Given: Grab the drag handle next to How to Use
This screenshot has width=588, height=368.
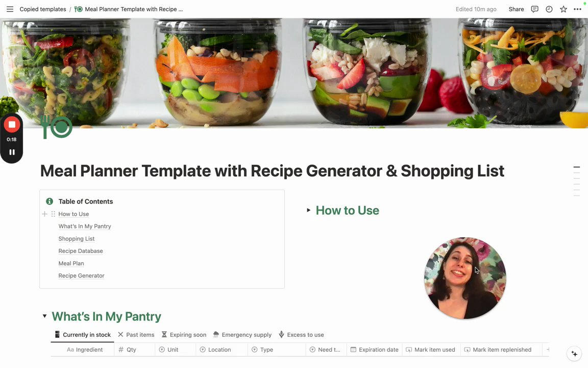Looking at the screenshot, I should (53, 214).
